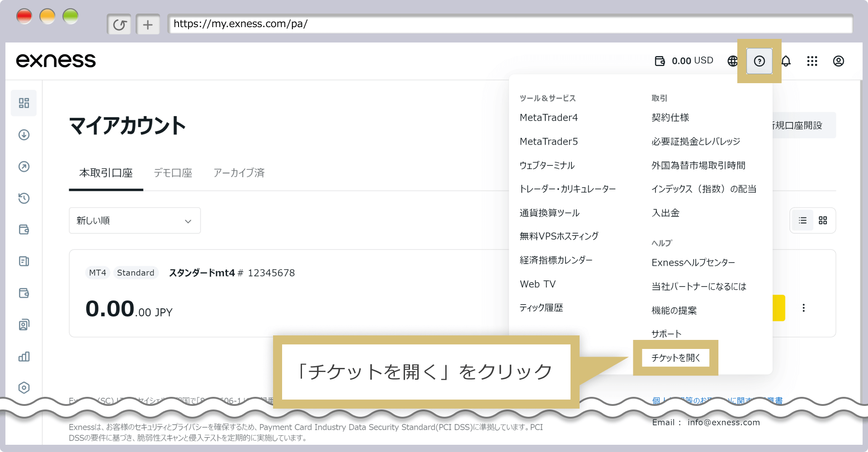Select the 本取引口座 tab
The height and width of the screenshot is (452, 868).
tap(106, 173)
